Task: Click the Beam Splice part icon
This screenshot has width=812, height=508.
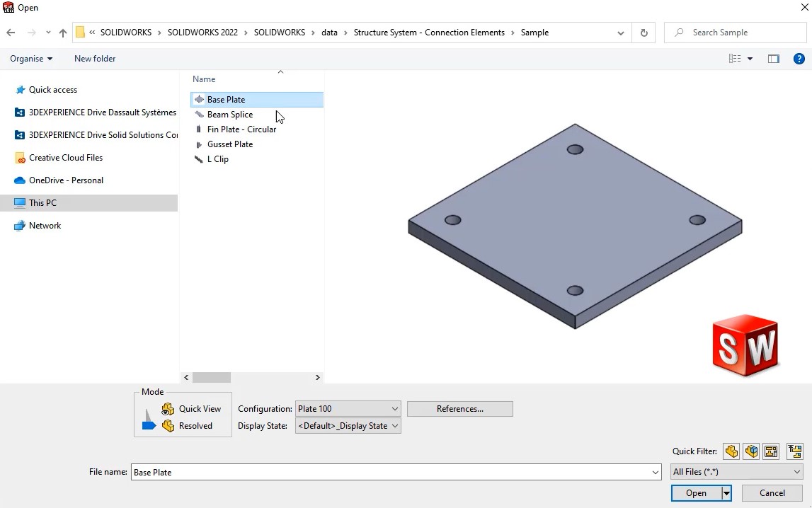Action: 199,114
